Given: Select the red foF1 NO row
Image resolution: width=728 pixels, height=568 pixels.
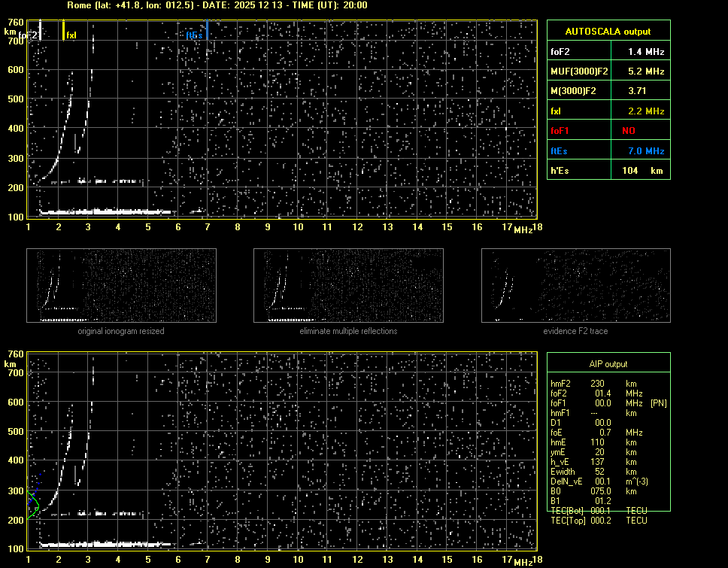Looking at the screenshot, I should click(607, 130).
